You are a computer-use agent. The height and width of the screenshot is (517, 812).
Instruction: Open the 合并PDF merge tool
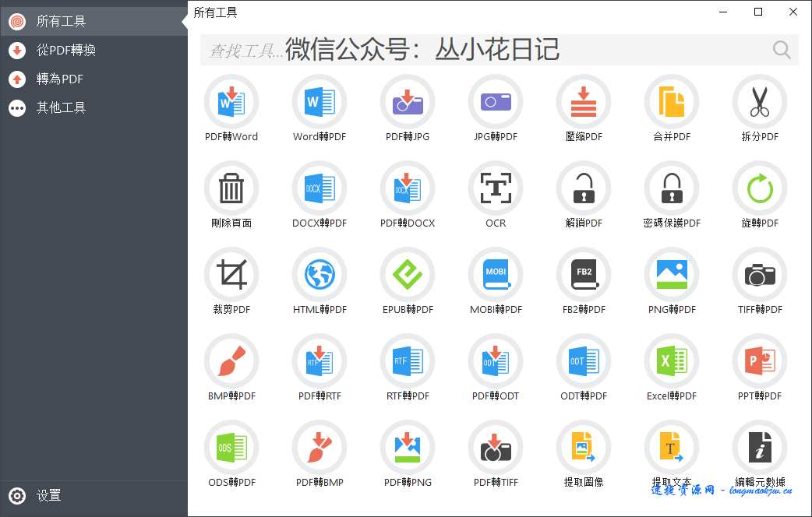coord(672,102)
